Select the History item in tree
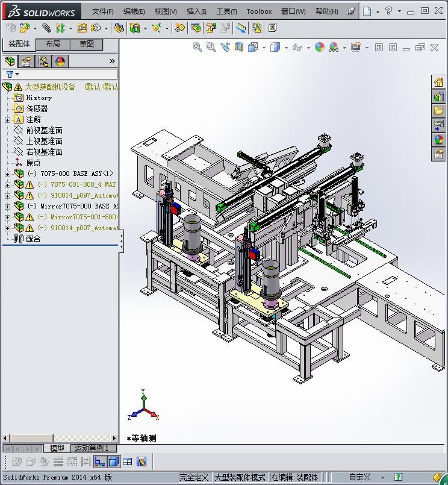Screen dimensions: 448x485 (x=39, y=98)
